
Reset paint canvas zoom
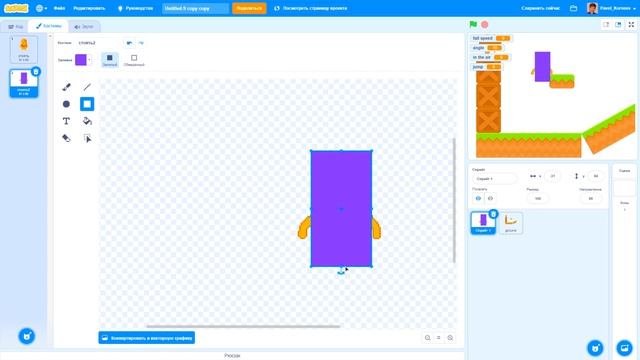[439, 338]
